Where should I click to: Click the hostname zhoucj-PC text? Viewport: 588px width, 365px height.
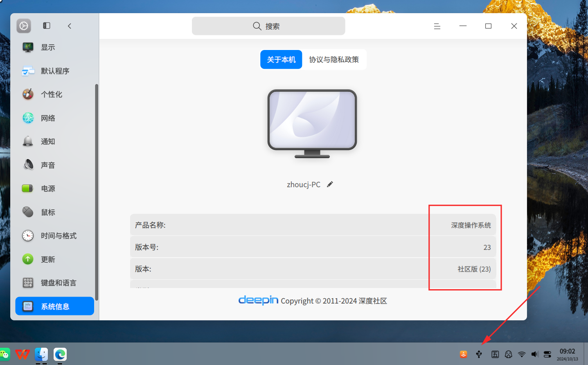coord(304,185)
